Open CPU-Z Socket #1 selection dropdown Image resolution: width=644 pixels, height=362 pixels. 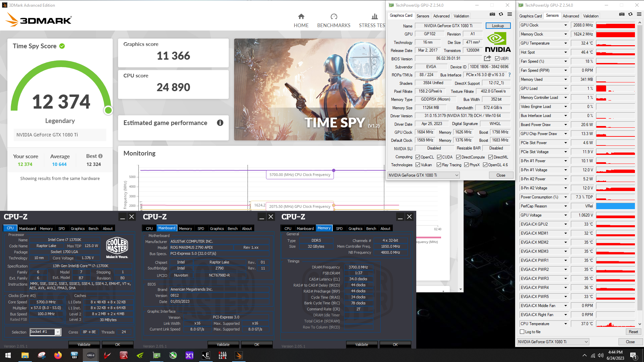click(x=58, y=332)
